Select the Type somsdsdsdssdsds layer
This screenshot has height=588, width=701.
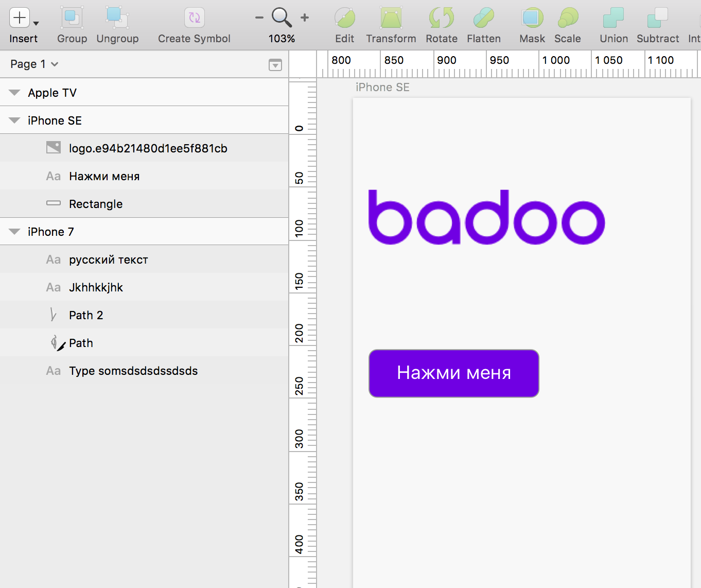coord(144,371)
